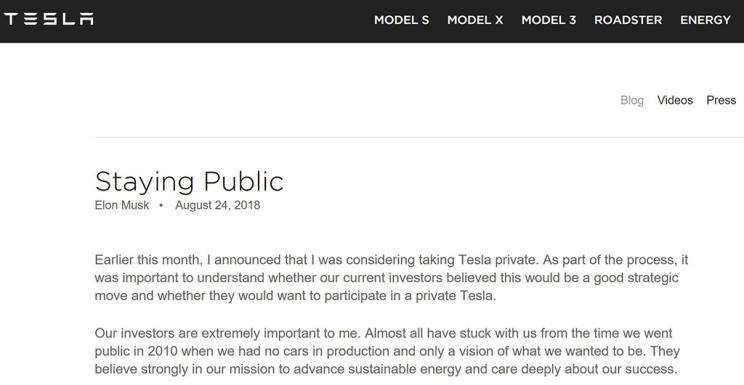Go to the Model X menu item
Viewport: 744px width, 385px height.
[x=475, y=20]
